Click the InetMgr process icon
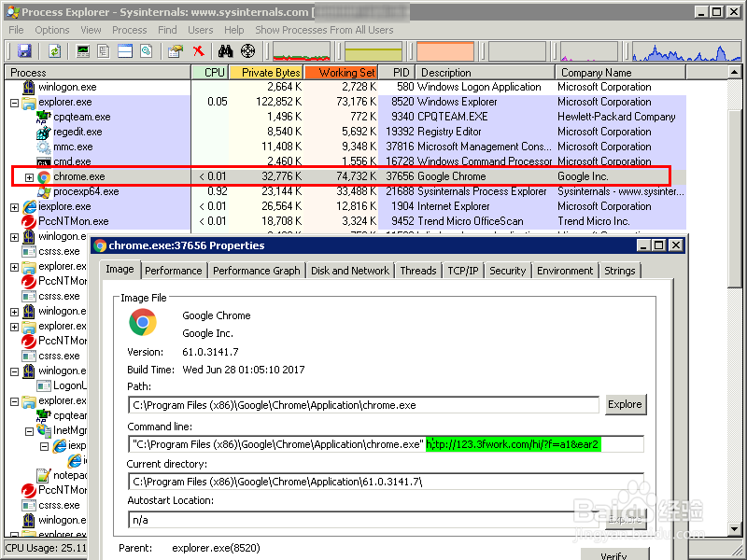This screenshot has width=747, height=560. [44, 430]
